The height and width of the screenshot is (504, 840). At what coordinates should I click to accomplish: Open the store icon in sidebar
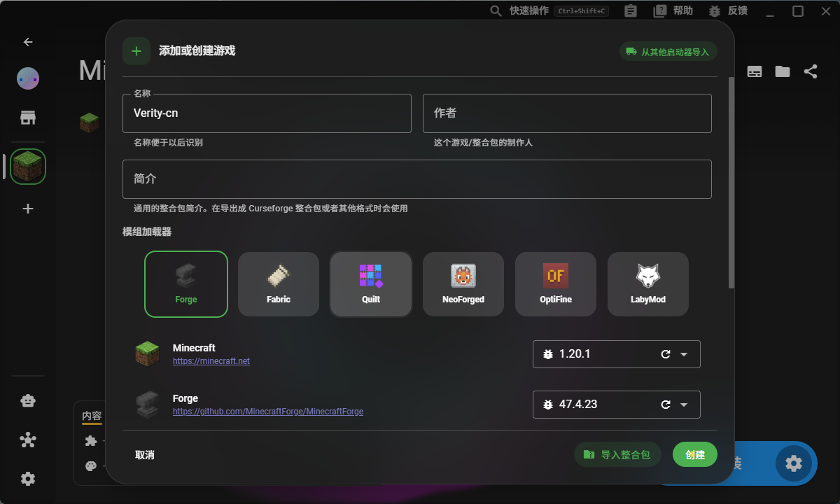click(x=28, y=118)
